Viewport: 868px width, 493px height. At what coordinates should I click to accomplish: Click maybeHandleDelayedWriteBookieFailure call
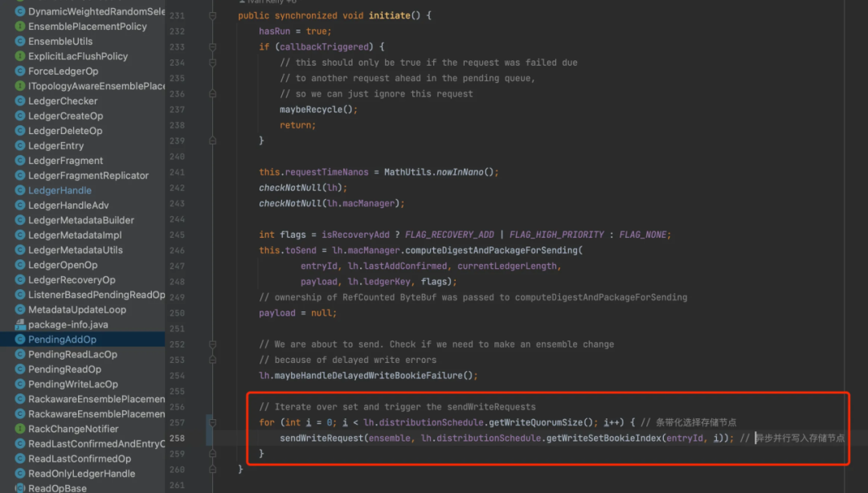pyautogui.click(x=369, y=376)
